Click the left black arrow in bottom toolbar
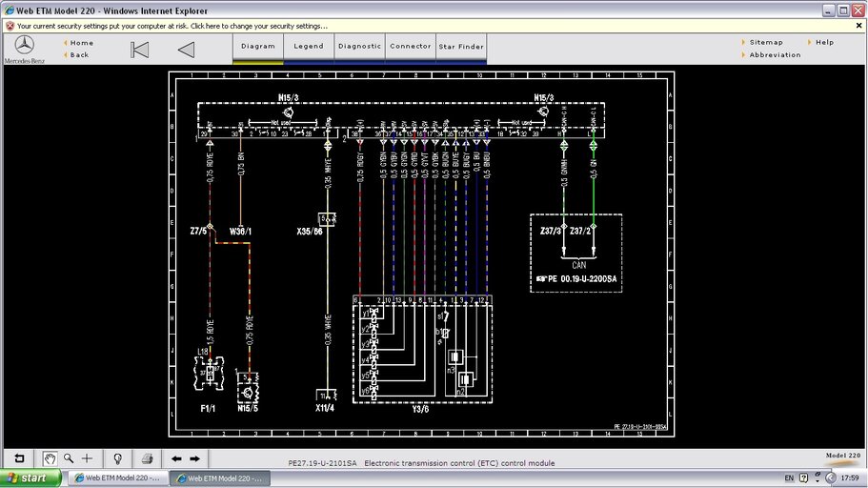This screenshot has width=868, height=488. (176, 458)
